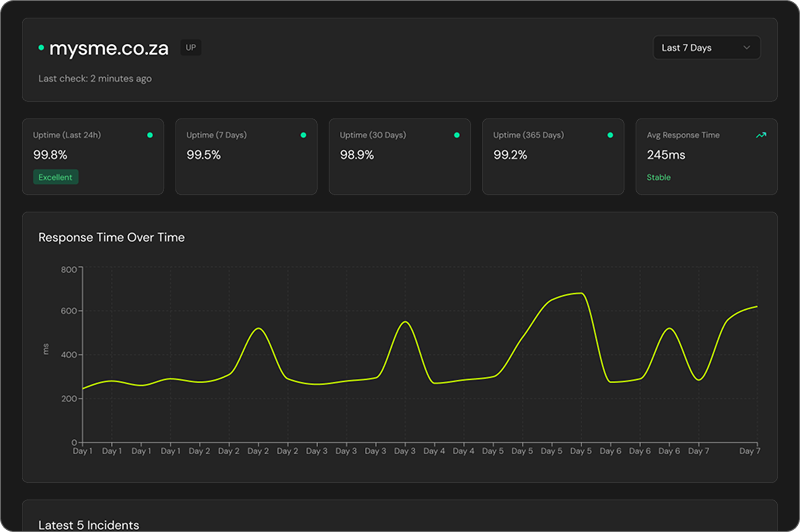This screenshot has width=800, height=532.
Task: Click the chart line's endpoint at Day 7
Action: click(x=757, y=307)
